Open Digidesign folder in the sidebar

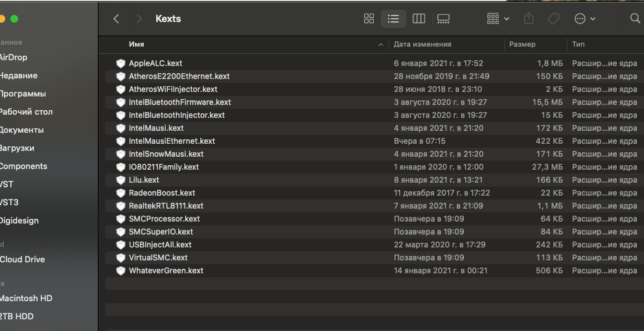(x=19, y=220)
